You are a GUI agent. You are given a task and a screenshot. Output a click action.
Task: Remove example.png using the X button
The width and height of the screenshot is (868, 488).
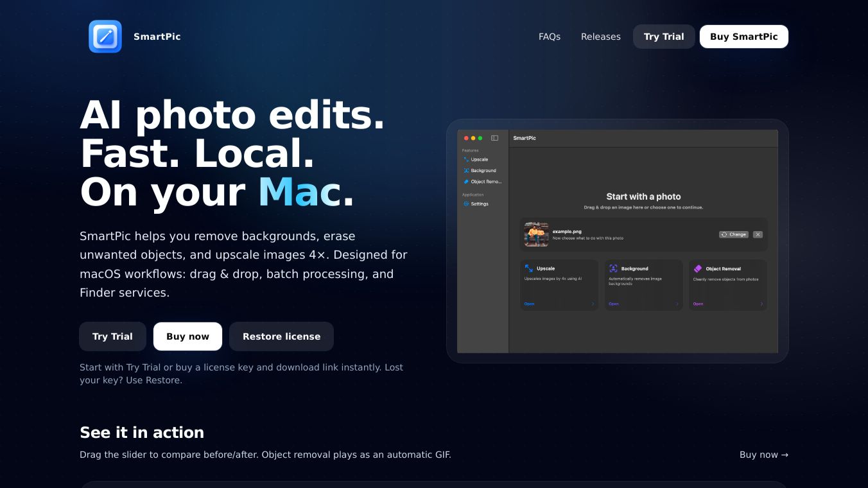pos(758,234)
